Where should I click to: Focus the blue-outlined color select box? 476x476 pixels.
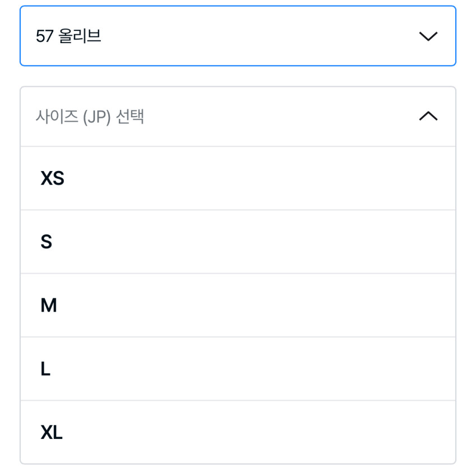[x=238, y=36]
